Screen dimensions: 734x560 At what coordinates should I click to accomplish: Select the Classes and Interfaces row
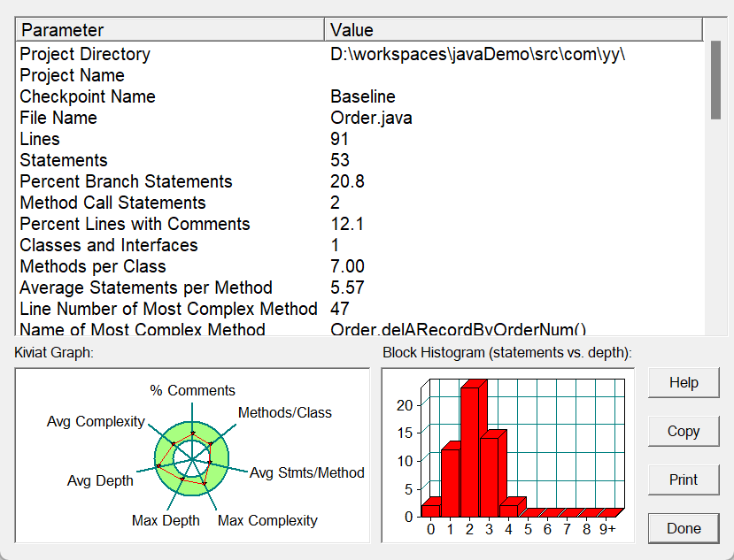(109, 245)
